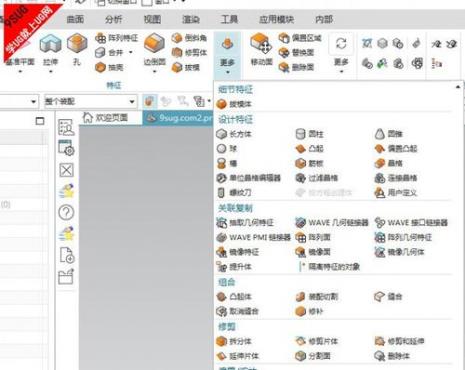Click 抽取几何特征 command

pos(245,223)
